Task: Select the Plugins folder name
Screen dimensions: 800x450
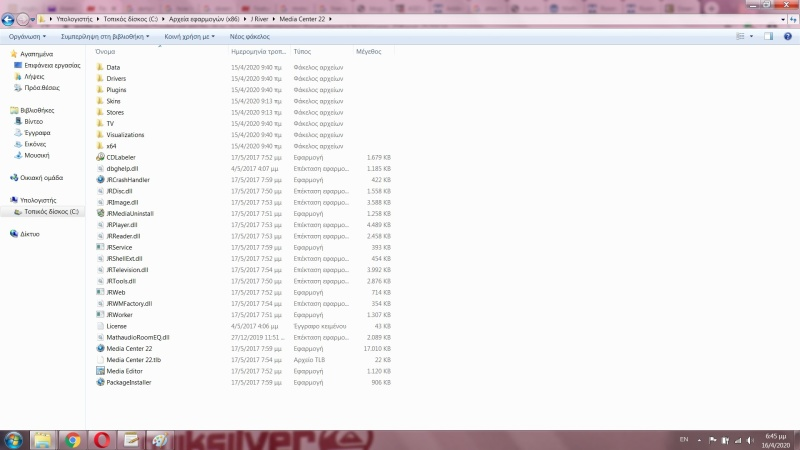Action: pos(116,90)
